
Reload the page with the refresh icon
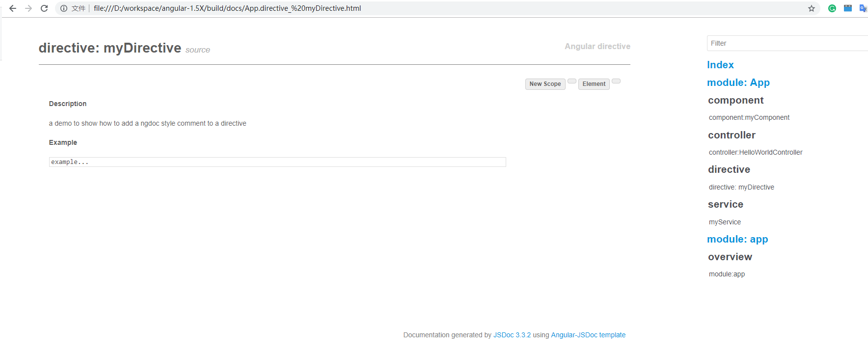point(44,8)
